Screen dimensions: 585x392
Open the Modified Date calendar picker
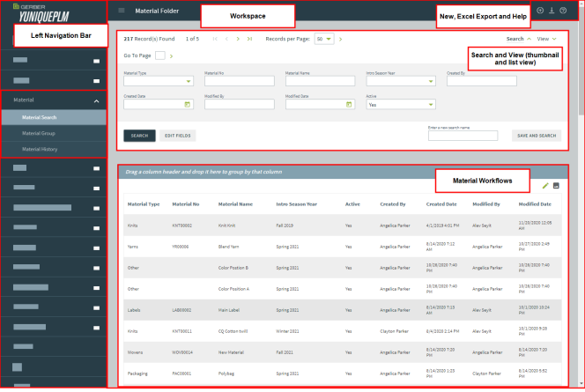[349, 104]
